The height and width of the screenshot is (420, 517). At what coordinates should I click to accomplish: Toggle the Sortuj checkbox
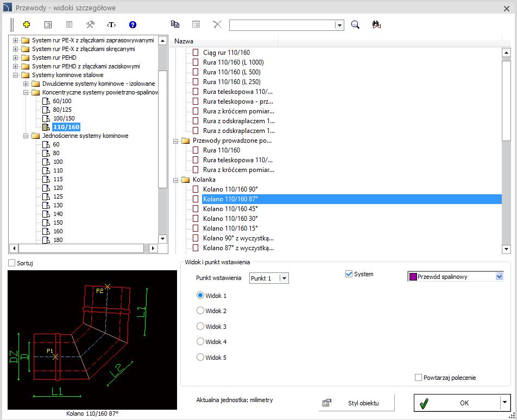pyautogui.click(x=12, y=263)
